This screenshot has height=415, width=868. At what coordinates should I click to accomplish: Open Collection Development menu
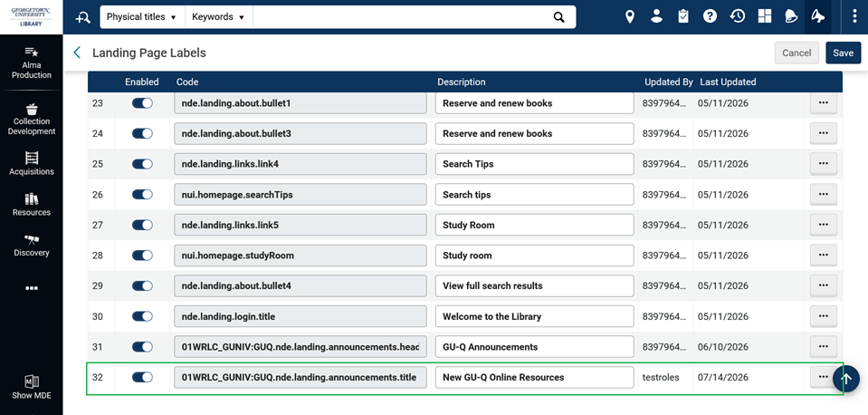click(x=32, y=119)
